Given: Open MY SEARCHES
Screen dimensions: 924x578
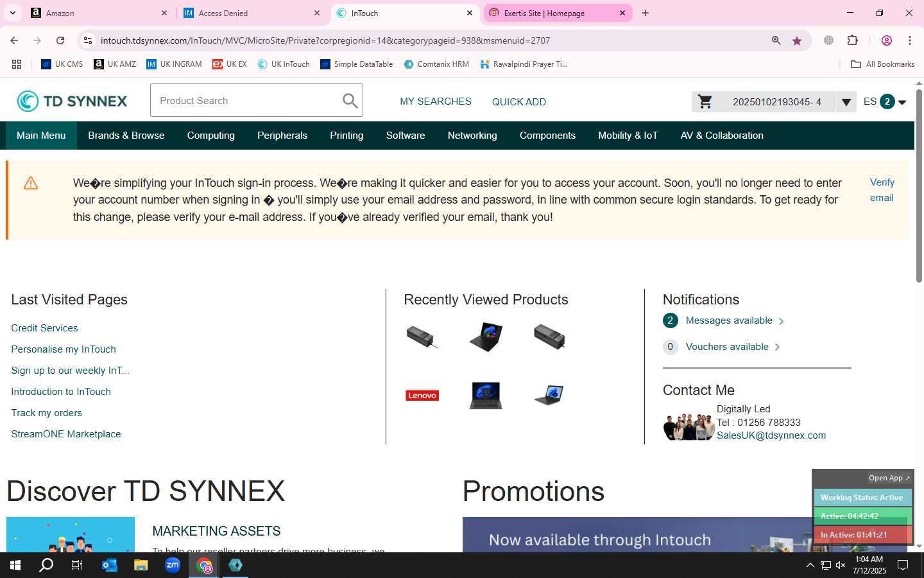Looking at the screenshot, I should [x=436, y=101].
